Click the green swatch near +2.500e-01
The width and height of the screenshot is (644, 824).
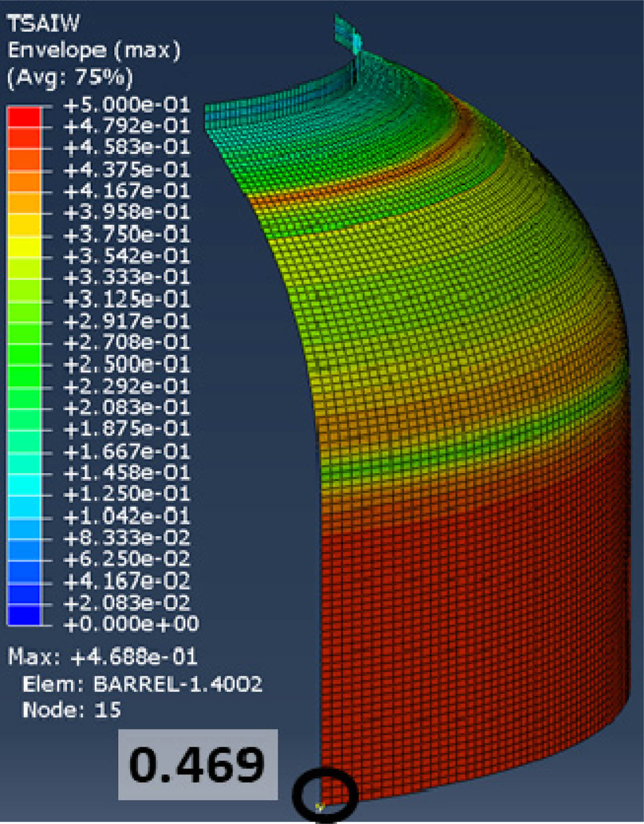tap(24, 354)
